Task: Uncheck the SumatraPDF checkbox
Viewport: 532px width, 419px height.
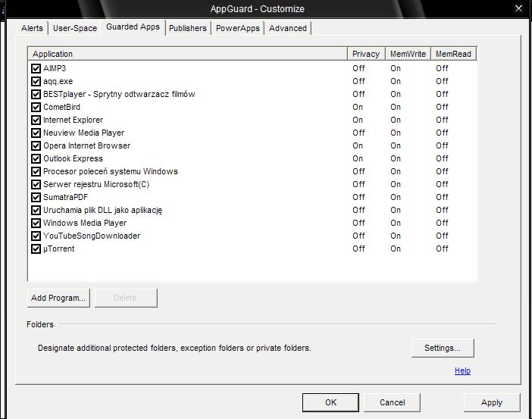Action: [36, 198]
